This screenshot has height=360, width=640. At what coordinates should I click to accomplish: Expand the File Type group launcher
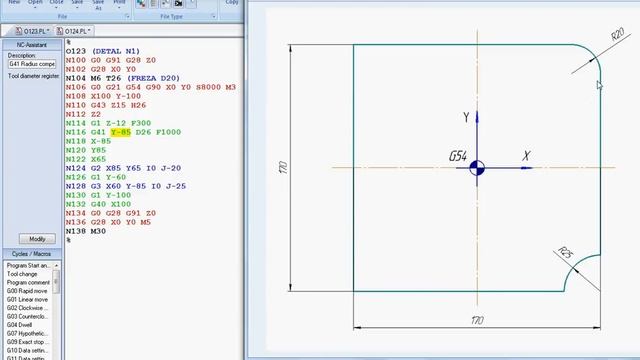coord(213,16)
